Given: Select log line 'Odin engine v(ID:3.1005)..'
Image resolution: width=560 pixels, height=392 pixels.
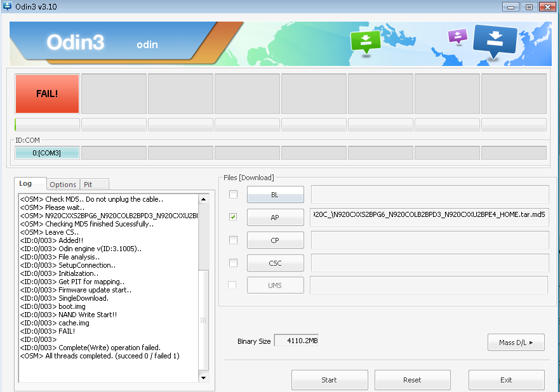Looking at the screenshot, I should click(81, 248).
